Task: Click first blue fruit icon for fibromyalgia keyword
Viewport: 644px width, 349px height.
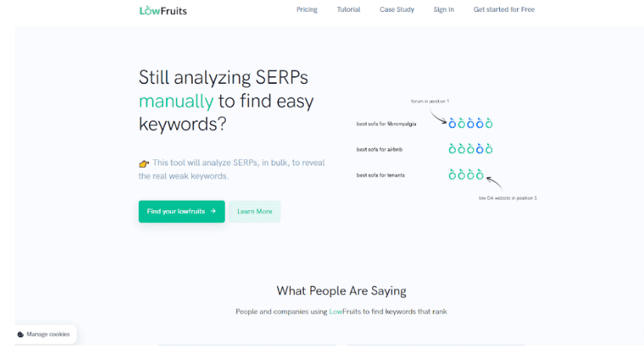Action: click(452, 123)
